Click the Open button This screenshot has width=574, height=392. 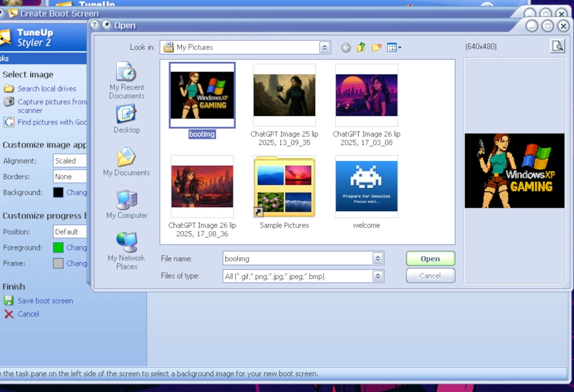430,259
